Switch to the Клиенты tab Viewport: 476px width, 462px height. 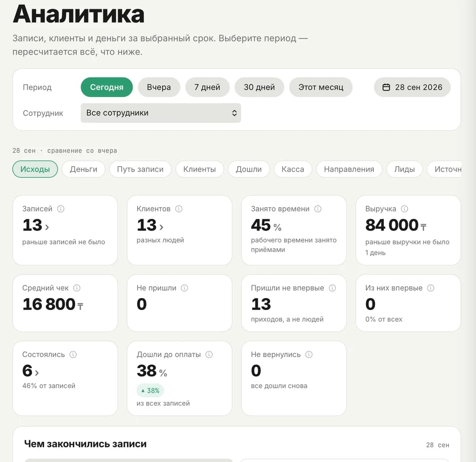point(199,170)
